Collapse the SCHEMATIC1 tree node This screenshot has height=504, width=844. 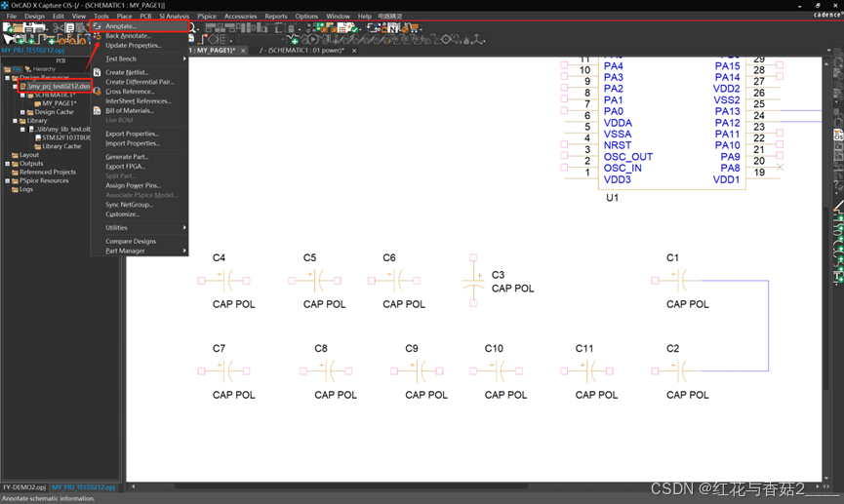[x=22, y=96]
